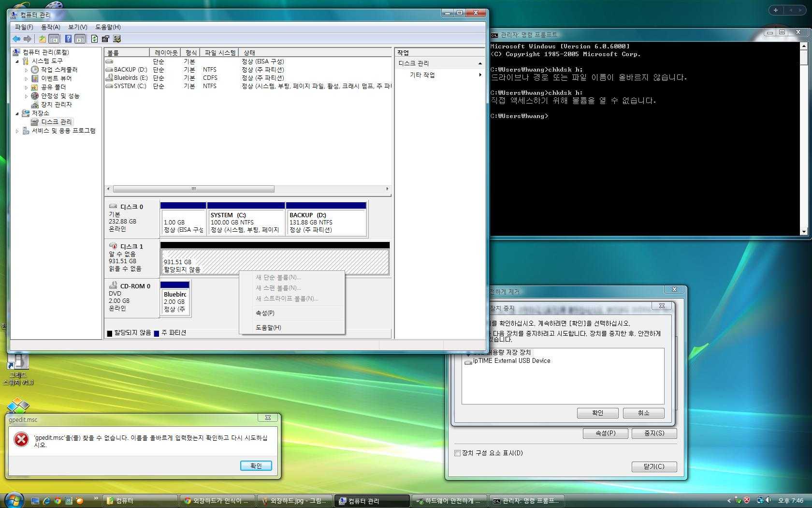Expand the Quick Launch overflow chevron
The image size is (812, 508).
point(96,498)
